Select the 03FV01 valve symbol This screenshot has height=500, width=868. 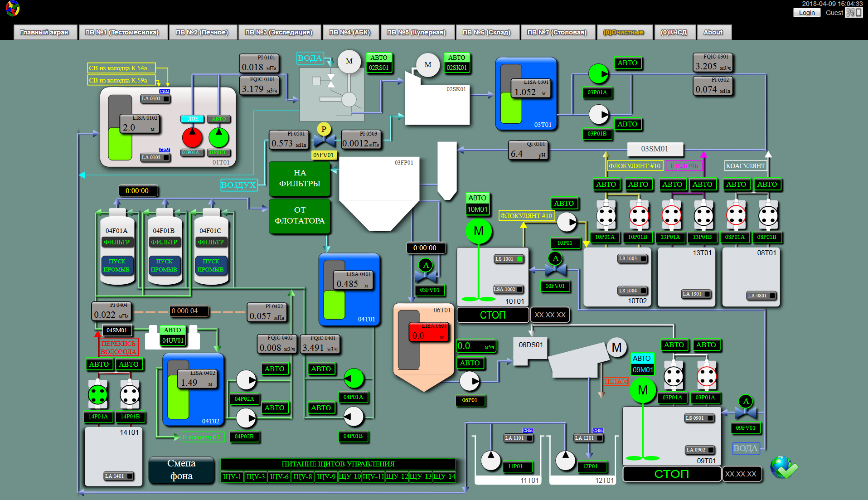tap(426, 275)
